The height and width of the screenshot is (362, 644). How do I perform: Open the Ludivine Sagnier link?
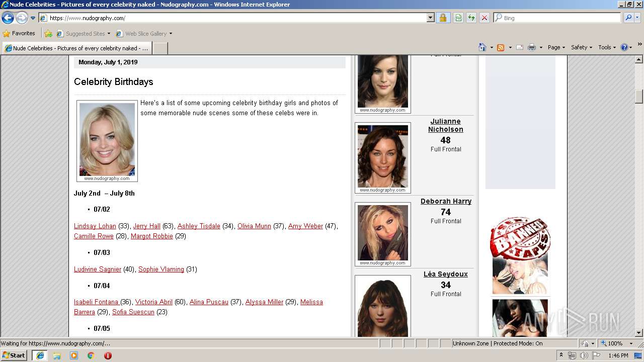pyautogui.click(x=98, y=269)
